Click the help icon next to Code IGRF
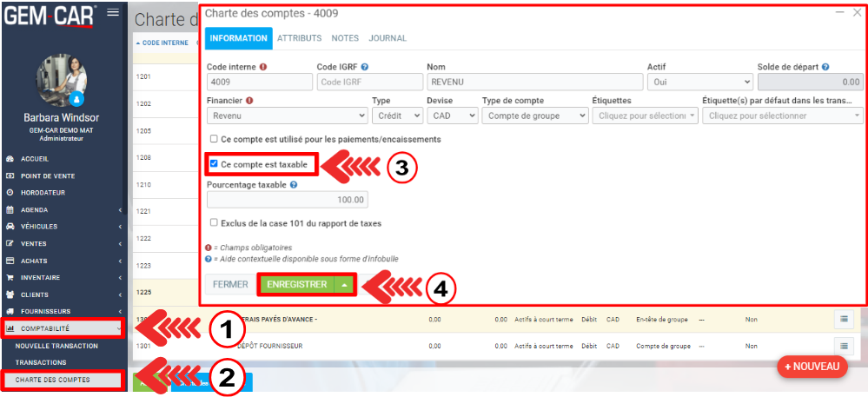Image resolution: width=868 pixels, height=397 pixels. 365,67
